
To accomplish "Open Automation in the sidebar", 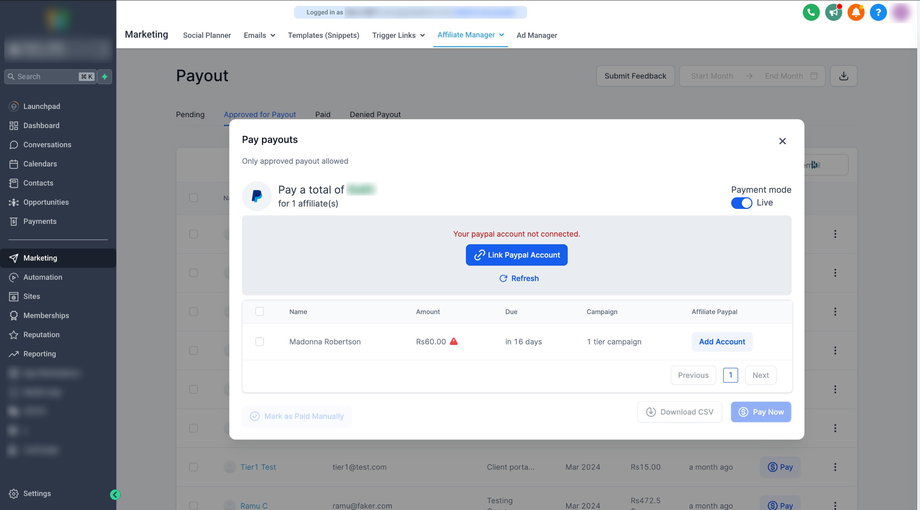I will point(42,277).
